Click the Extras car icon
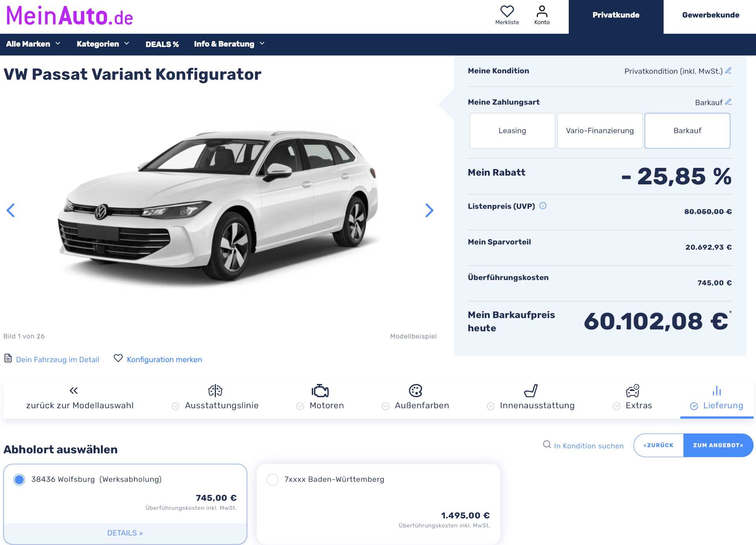Image resolution: width=756 pixels, height=545 pixels. tap(632, 390)
